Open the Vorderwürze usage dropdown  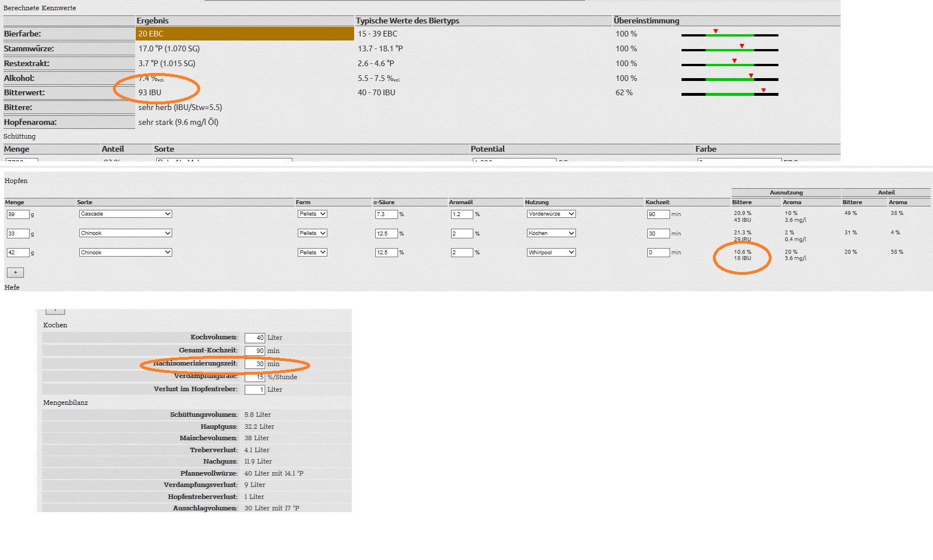tap(551, 214)
